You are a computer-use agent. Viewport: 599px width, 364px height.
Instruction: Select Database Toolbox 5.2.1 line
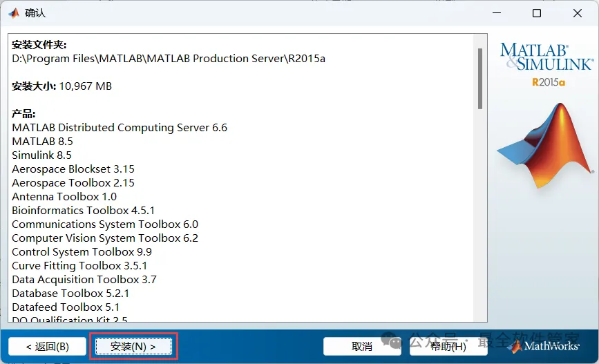point(70,294)
